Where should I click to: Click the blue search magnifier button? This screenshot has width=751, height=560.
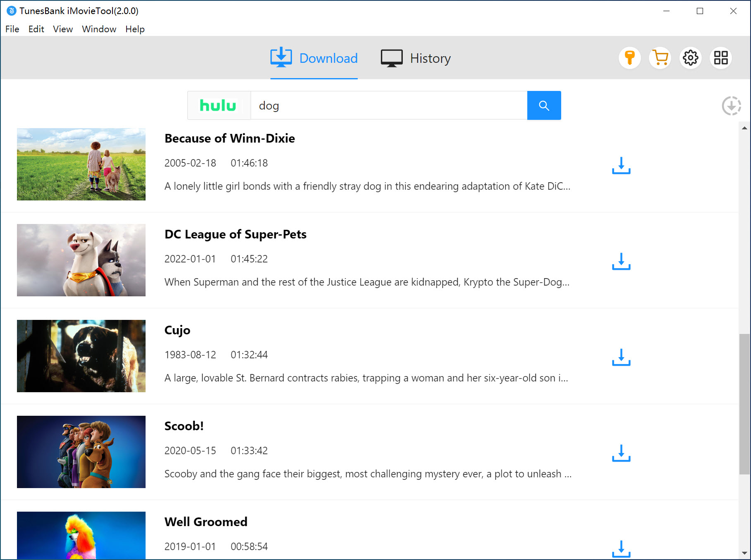pyautogui.click(x=544, y=105)
